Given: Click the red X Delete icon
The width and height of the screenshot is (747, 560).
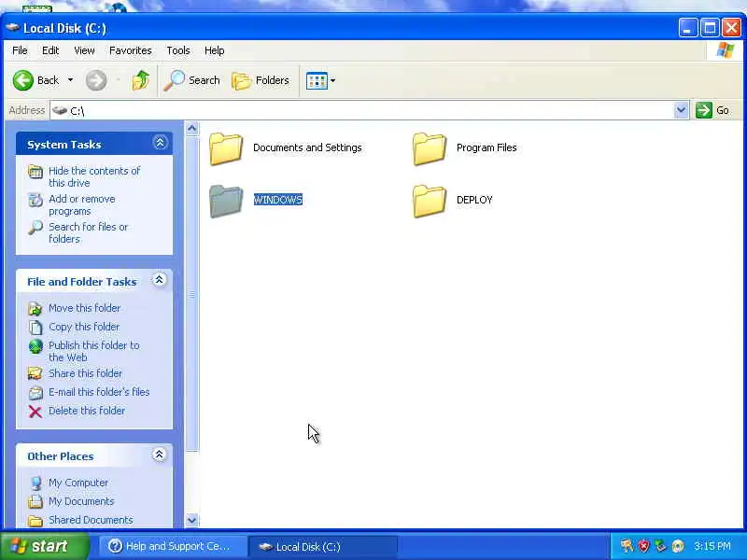Looking at the screenshot, I should coord(35,412).
